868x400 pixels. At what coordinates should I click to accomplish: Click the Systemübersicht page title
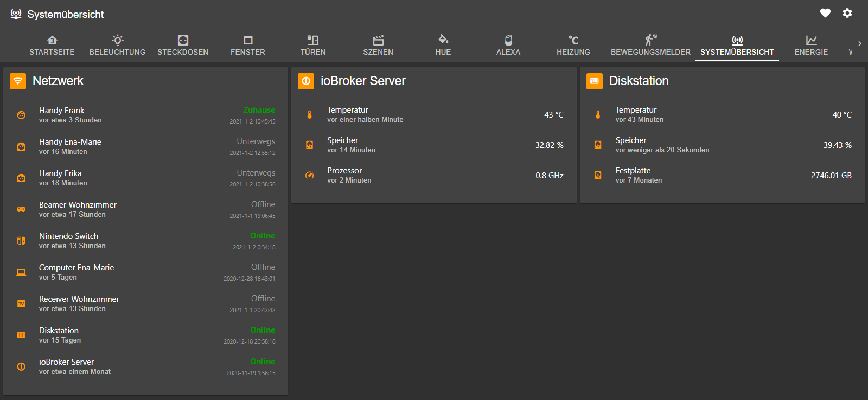point(66,15)
